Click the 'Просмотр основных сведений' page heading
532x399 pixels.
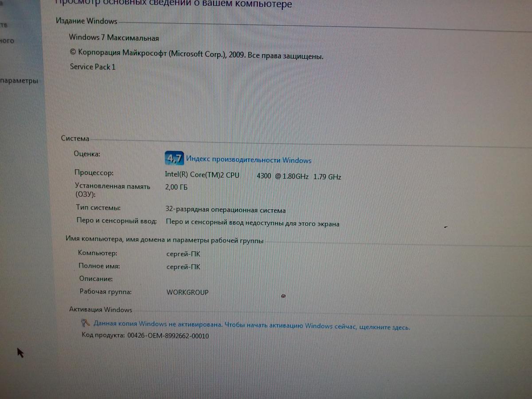click(173, 5)
